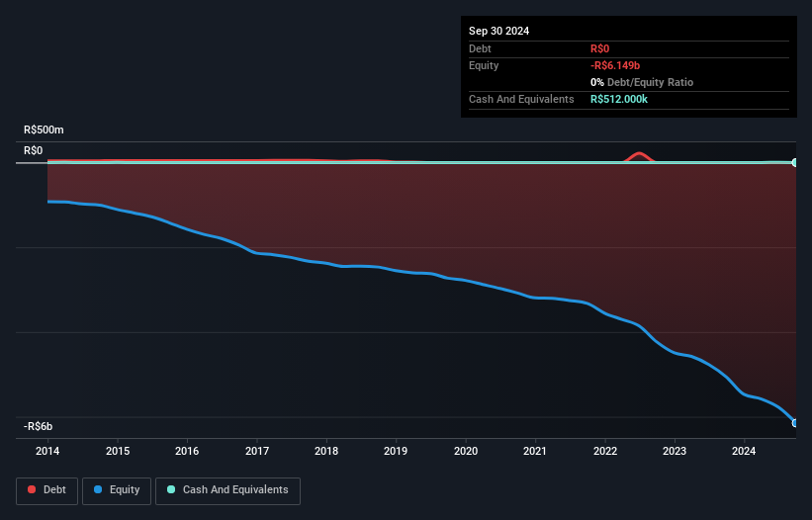Click the blue Equity legend dot

click(98, 489)
